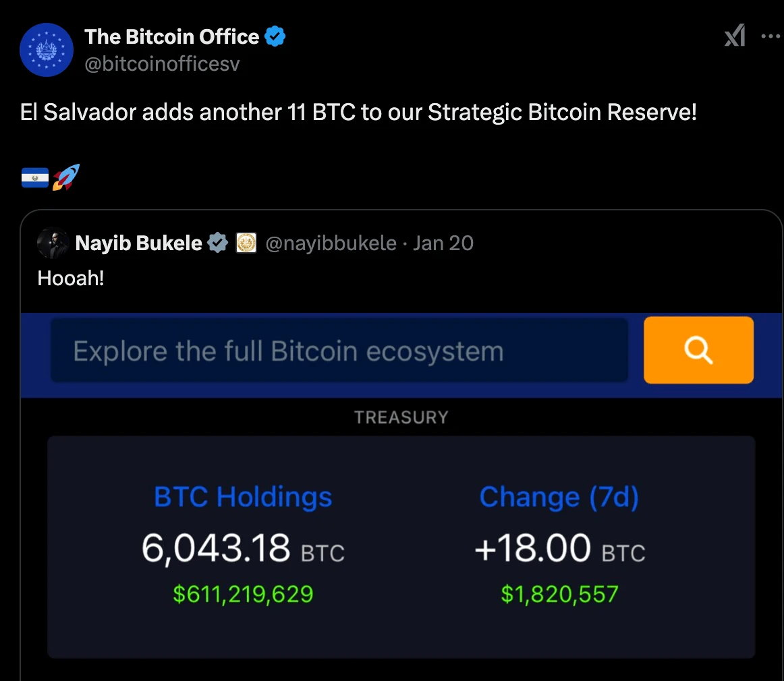Click the orange search magnifier button

click(698, 350)
